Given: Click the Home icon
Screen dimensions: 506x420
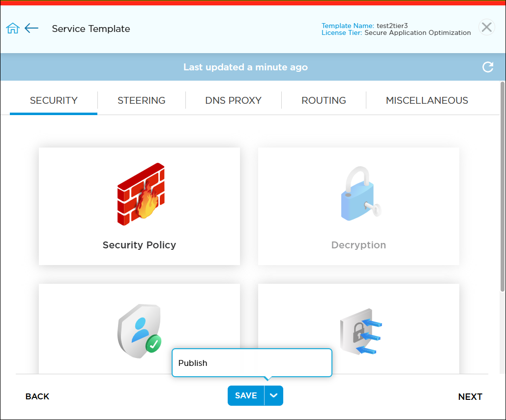Looking at the screenshot, I should (x=13, y=28).
